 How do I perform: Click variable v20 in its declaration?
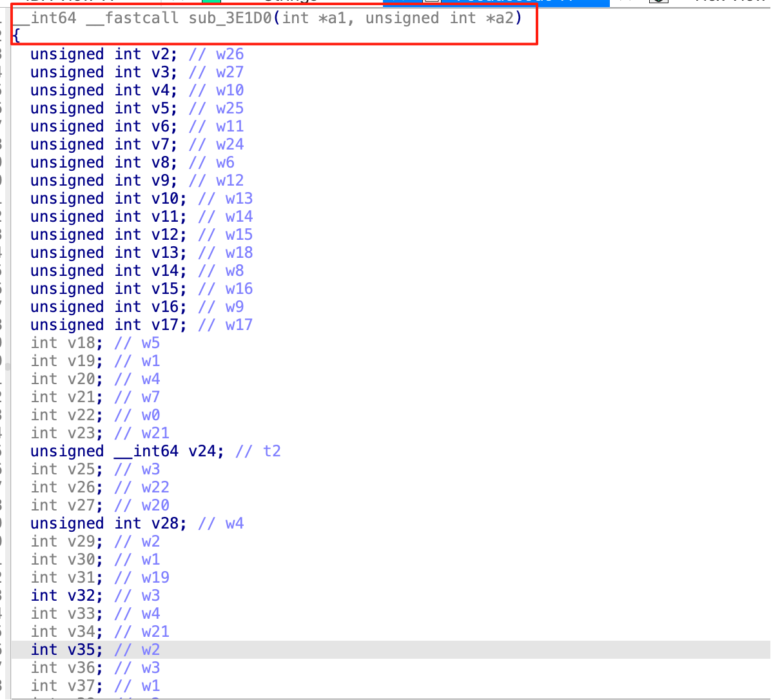click(81, 380)
